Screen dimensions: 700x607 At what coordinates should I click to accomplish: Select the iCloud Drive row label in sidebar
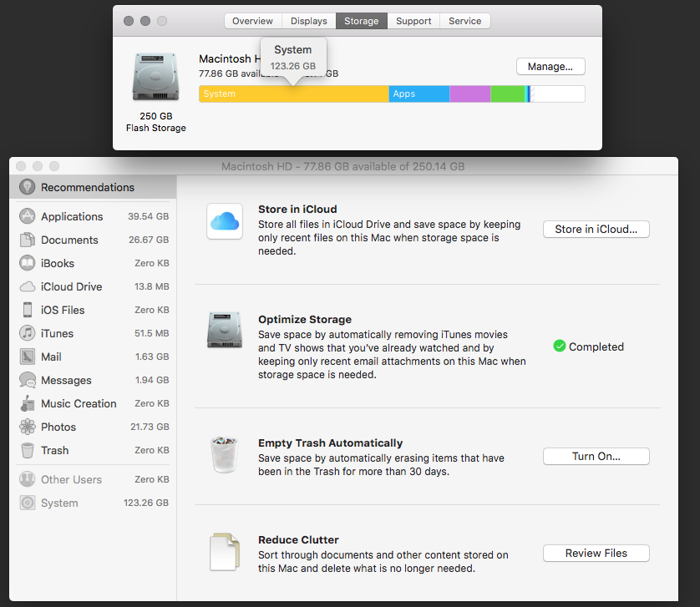[72, 286]
